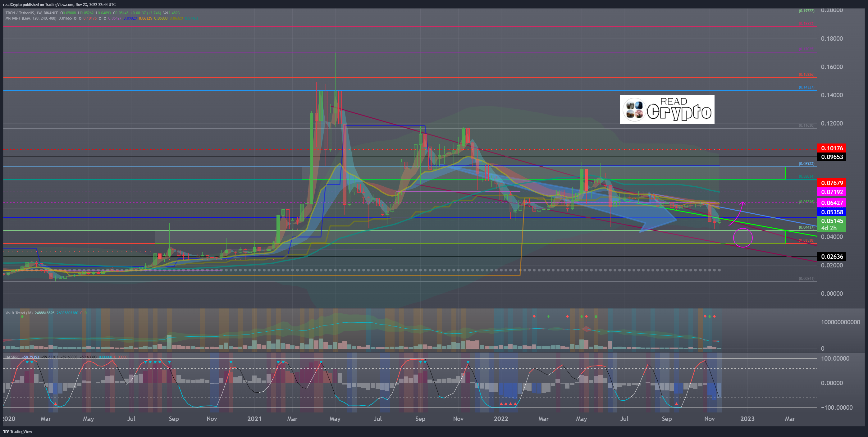Click the green 0.05145 current price label
The height and width of the screenshot is (437, 868).
[x=832, y=221]
